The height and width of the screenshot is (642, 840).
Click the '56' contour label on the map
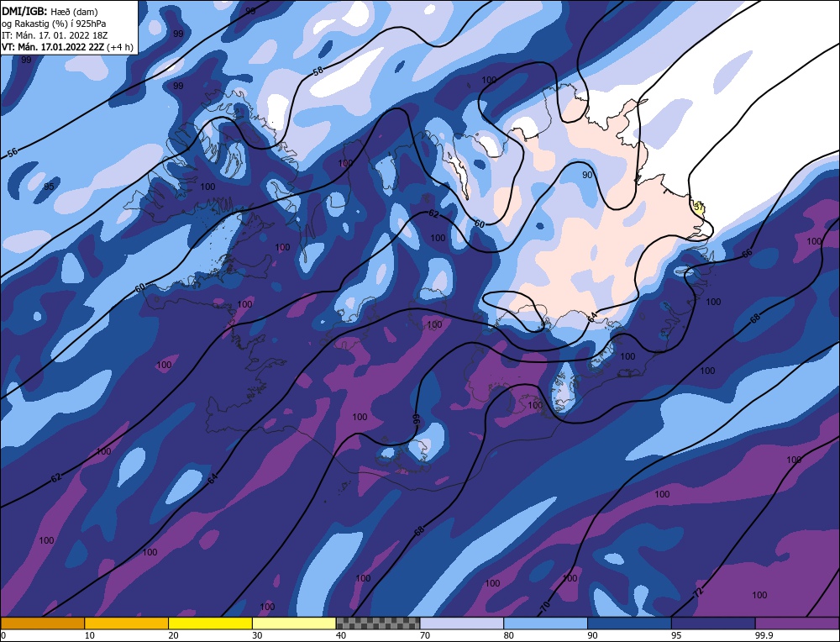tap(13, 153)
